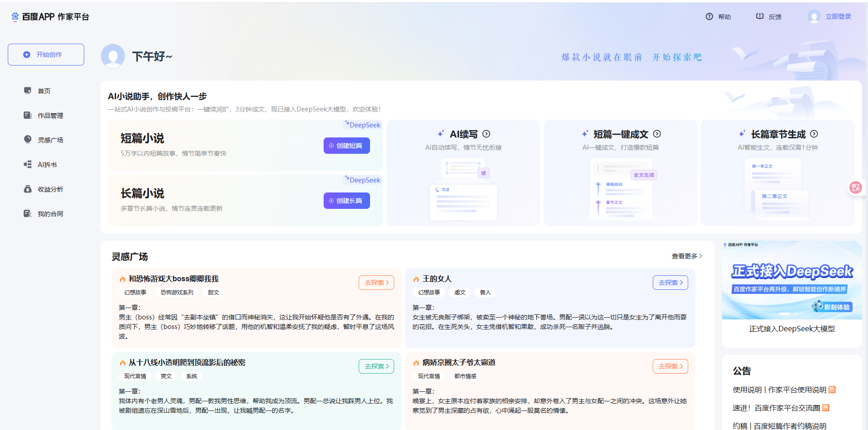Click the 即刻体验 button on the banner
The width and height of the screenshot is (868, 430).
832,307
